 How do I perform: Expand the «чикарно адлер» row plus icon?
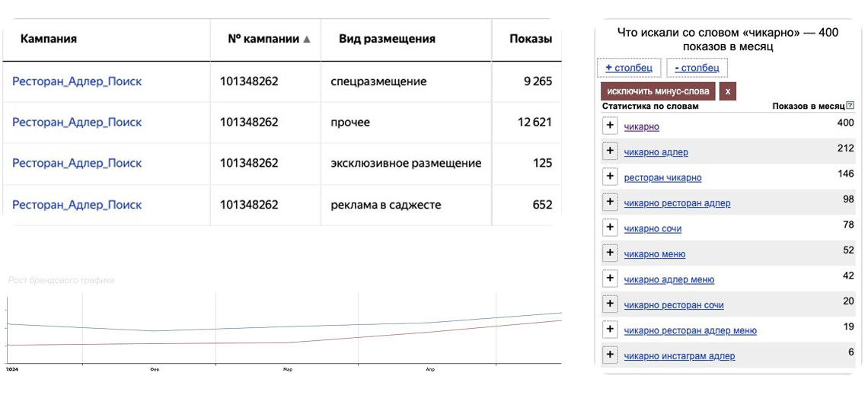[x=609, y=151]
